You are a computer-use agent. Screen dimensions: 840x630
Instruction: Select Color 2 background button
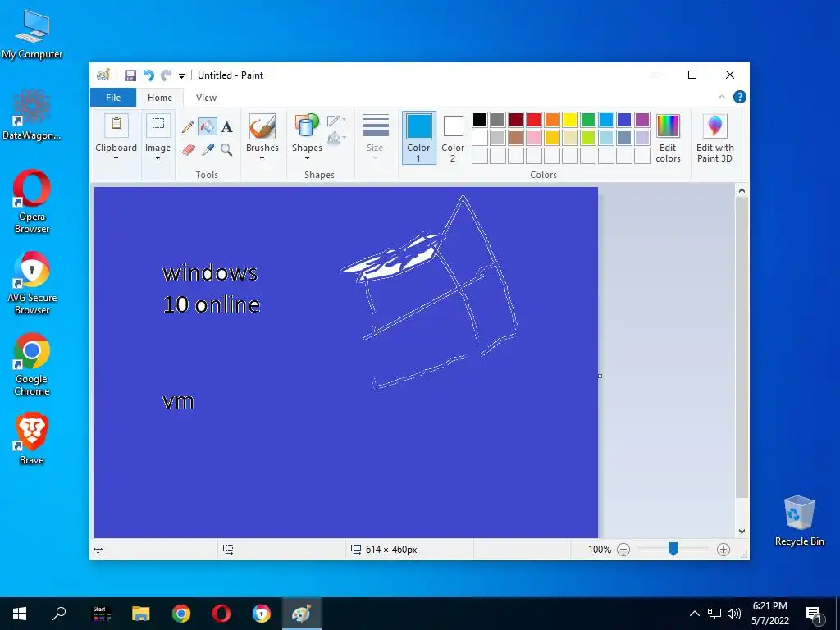pyautogui.click(x=453, y=138)
